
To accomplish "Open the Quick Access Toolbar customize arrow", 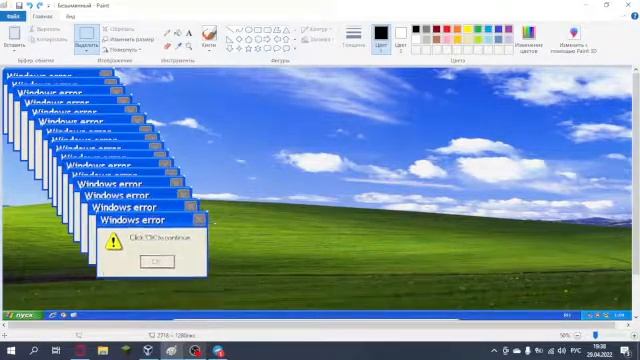I will tap(49, 6).
